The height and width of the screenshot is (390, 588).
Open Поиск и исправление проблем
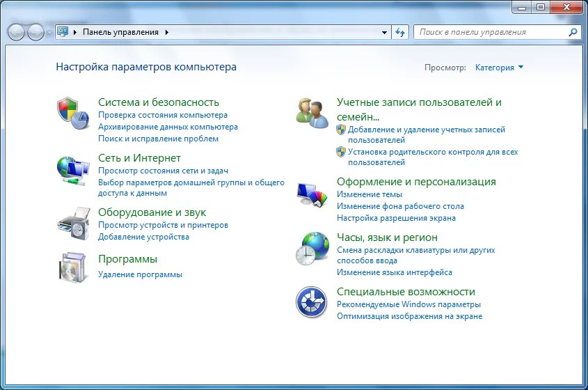tap(158, 139)
